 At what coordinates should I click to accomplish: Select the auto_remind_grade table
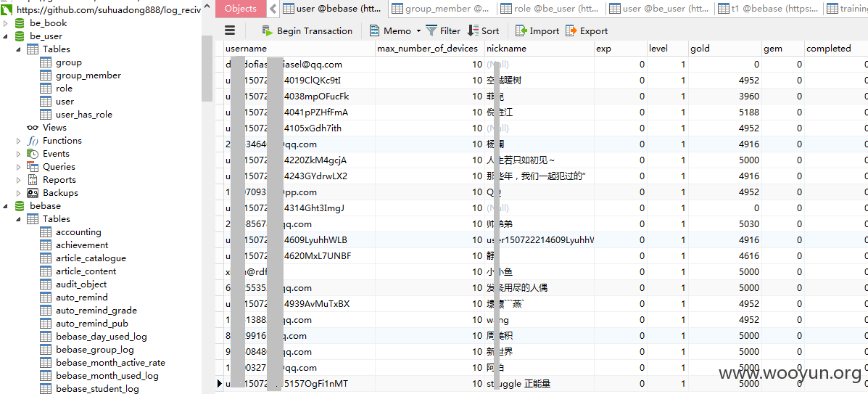click(x=96, y=311)
